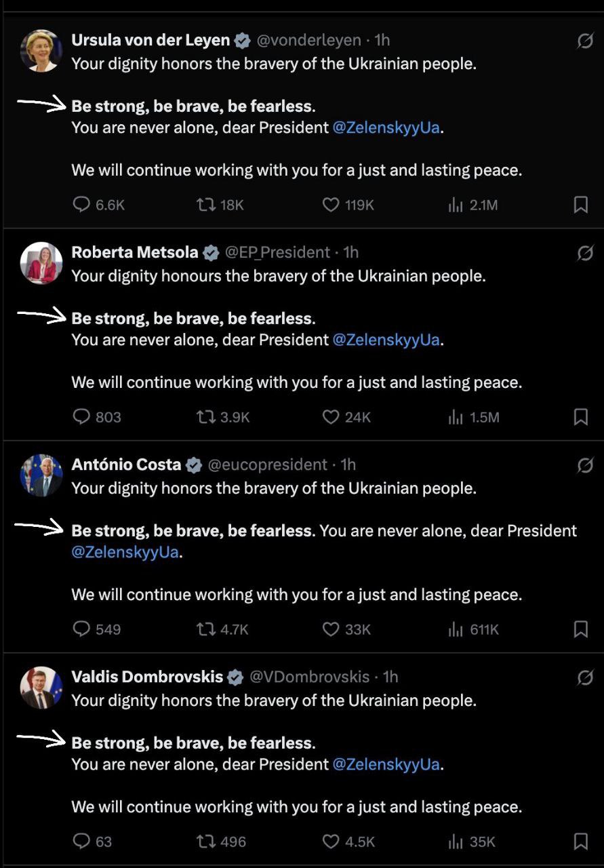604x868 pixels.
Task: Open replies on Ursula von der Leyen's post
Action: pos(98,205)
